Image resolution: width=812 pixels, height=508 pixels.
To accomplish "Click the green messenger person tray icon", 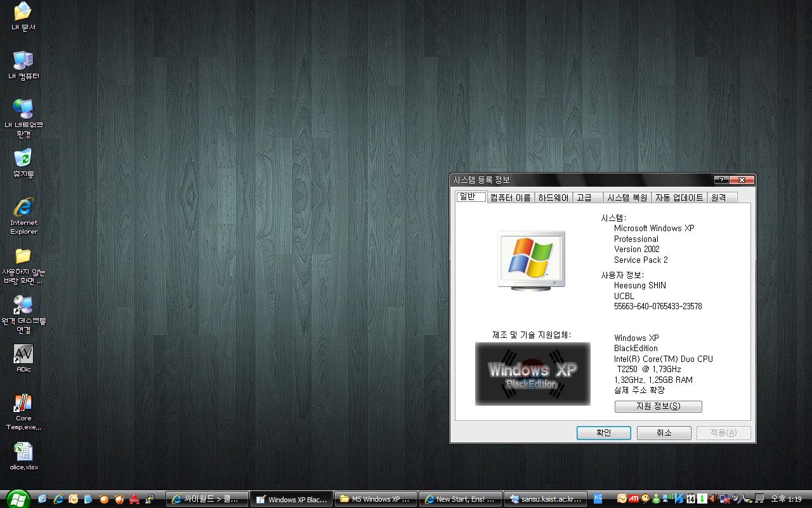I will [656, 499].
